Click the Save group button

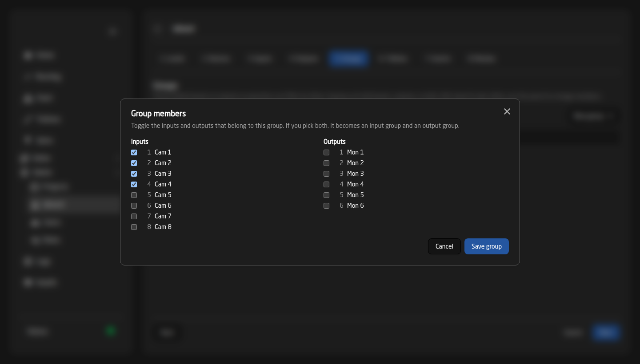pyautogui.click(x=487, y=246)
